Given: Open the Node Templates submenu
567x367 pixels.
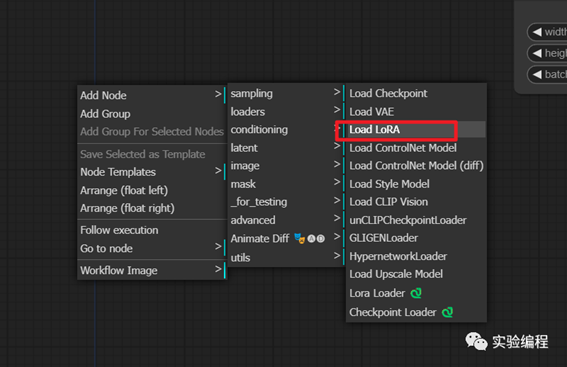Looking at the screenshot, I should coord(152,172).
